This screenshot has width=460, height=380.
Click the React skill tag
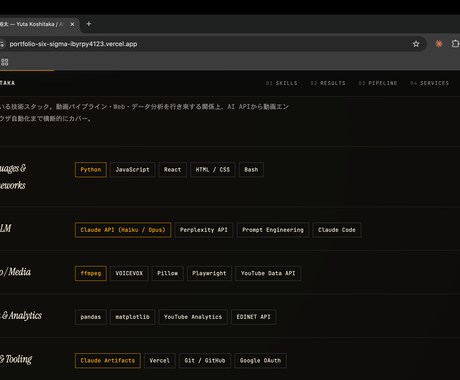(172, 170)
